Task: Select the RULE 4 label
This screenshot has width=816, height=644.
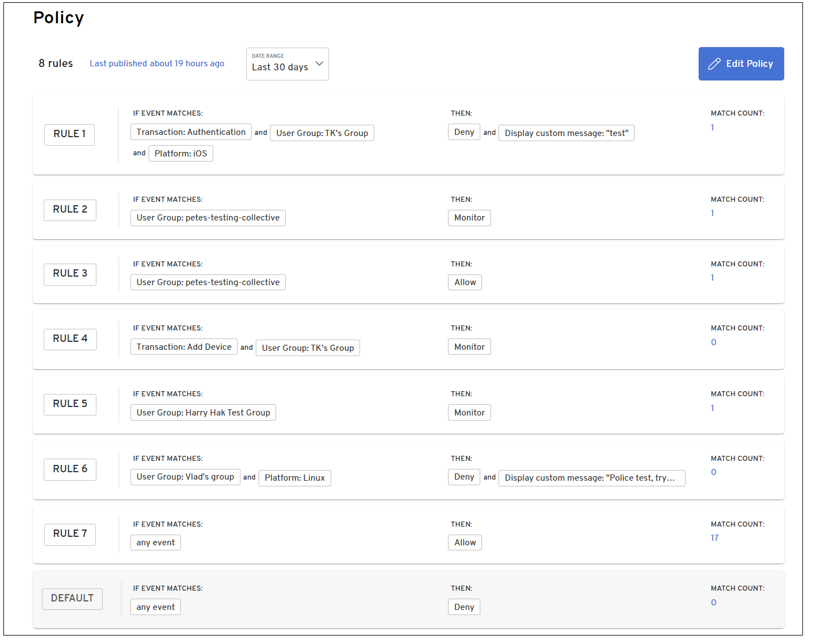Action: pyautogui.click(x=70, y=339)
